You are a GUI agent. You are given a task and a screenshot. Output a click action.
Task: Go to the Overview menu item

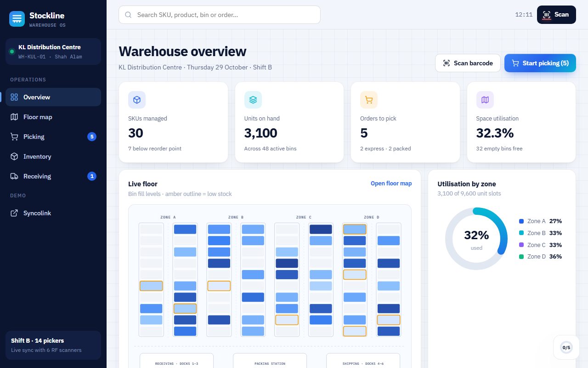pos(53,97)
